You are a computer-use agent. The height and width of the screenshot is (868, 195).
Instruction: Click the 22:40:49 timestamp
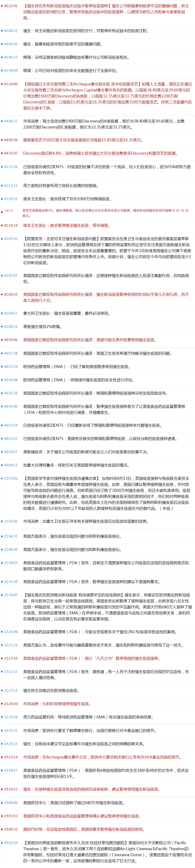(11, 549)
